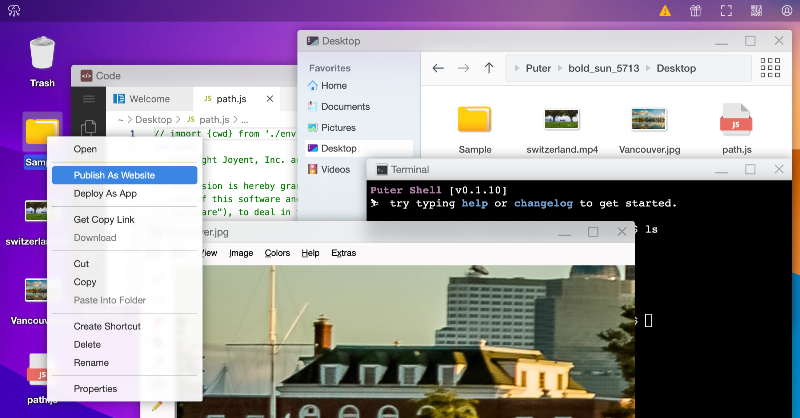Select path.js file in file window
The height and width of the screenshot is (418, 800).
pos(736,119)
